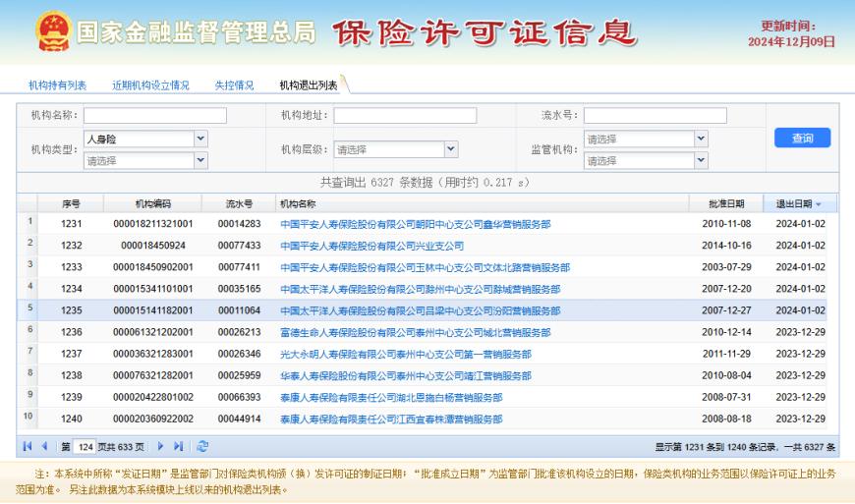Open the 失控情况 tab
The width and height of the screenshot is (855, 504).
click(x=234, y=85)
